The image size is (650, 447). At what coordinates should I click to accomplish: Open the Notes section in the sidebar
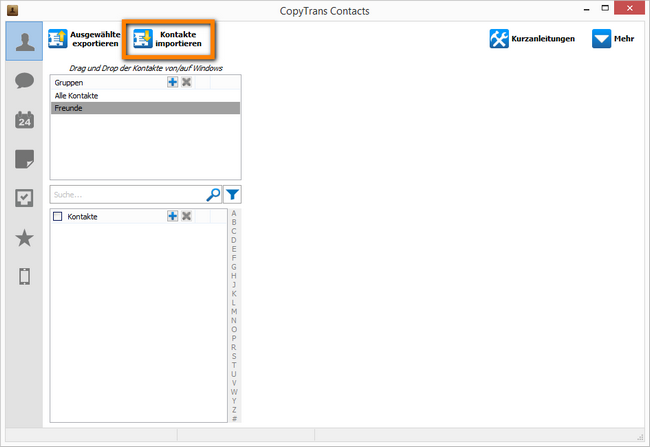pyautogui.click(x=24, y=159)
